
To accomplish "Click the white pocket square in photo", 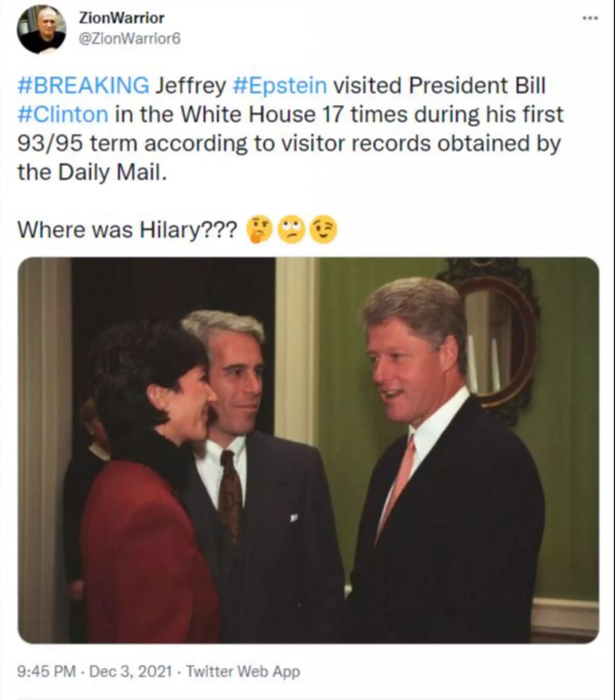I will coord(293,517).
